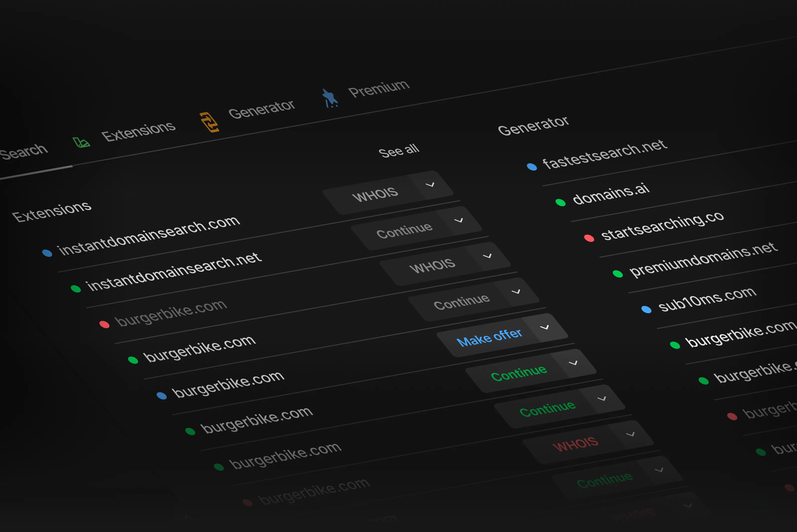Click the blue status dot beside fastestsearch.net
The width and height of the screenshot is (797, 532).
532,167
